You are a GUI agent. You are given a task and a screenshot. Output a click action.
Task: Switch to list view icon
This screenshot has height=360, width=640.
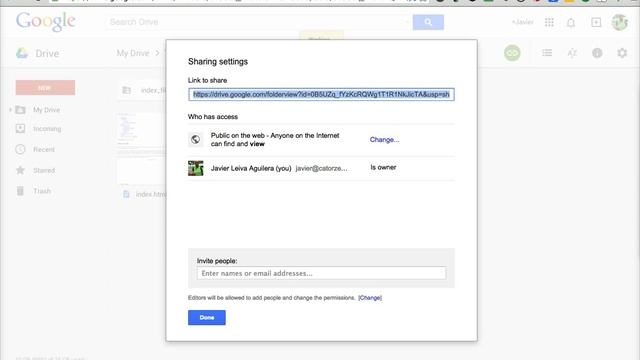pos(547,53)
